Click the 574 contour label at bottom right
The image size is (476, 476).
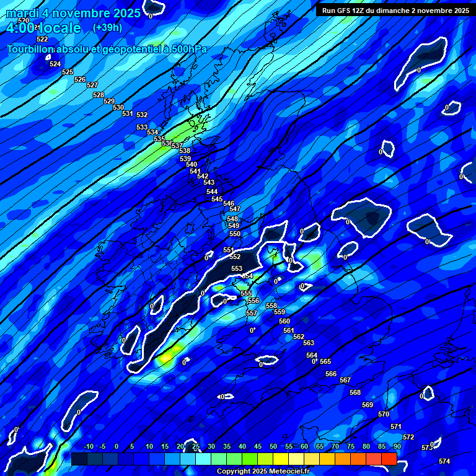click(444, 461)
